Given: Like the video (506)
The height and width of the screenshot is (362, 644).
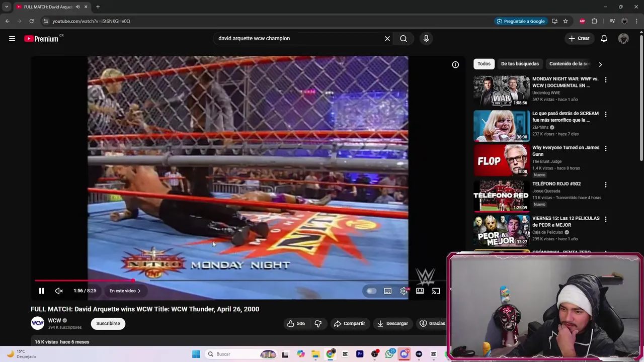Looking at the screenshot, I should click(296, 323).
